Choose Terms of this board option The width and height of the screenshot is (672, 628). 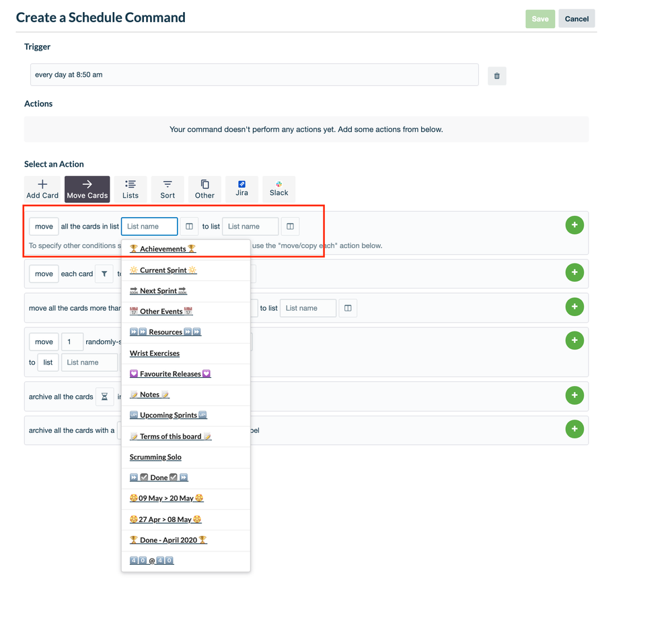tap(186, 436)
